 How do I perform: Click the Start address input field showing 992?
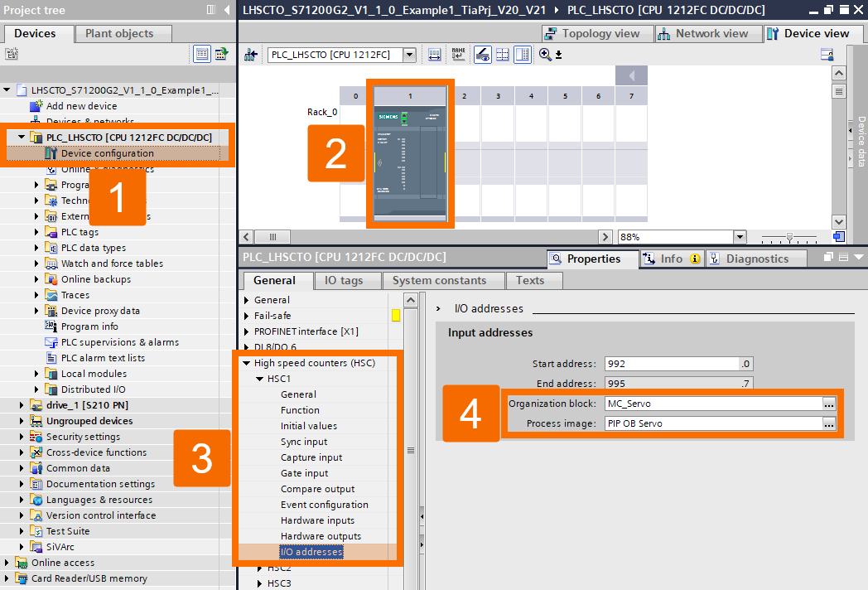click(x=673, y=364)
